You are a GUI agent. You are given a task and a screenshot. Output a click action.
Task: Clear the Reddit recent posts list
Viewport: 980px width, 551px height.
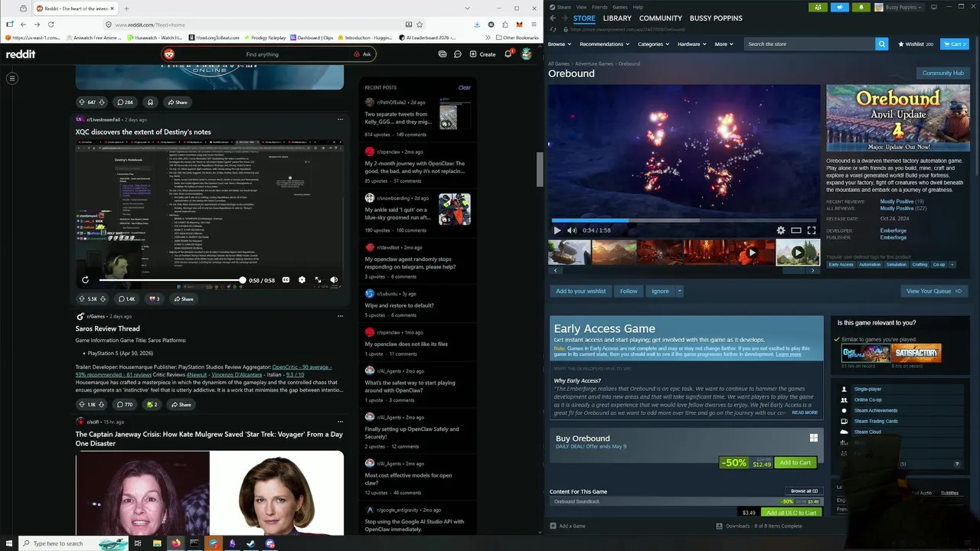click(x=464, y=87)
